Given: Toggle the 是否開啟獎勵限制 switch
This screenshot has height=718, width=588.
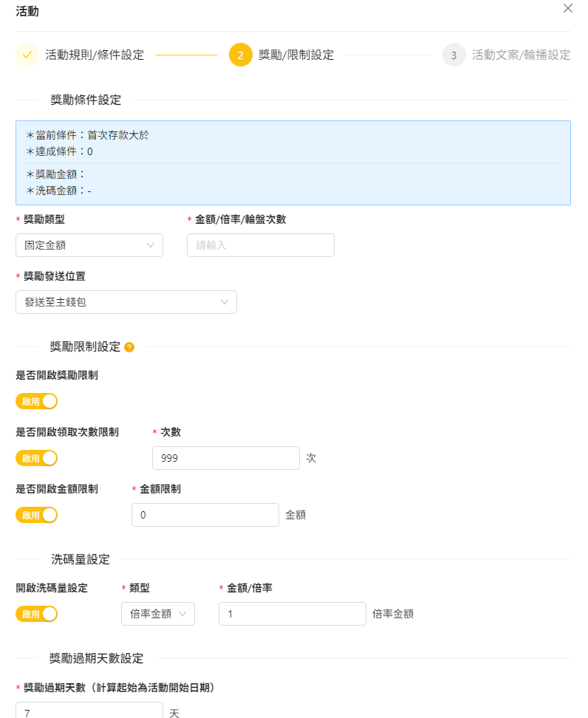Looking at the screenshot, I should click(36, 401).
